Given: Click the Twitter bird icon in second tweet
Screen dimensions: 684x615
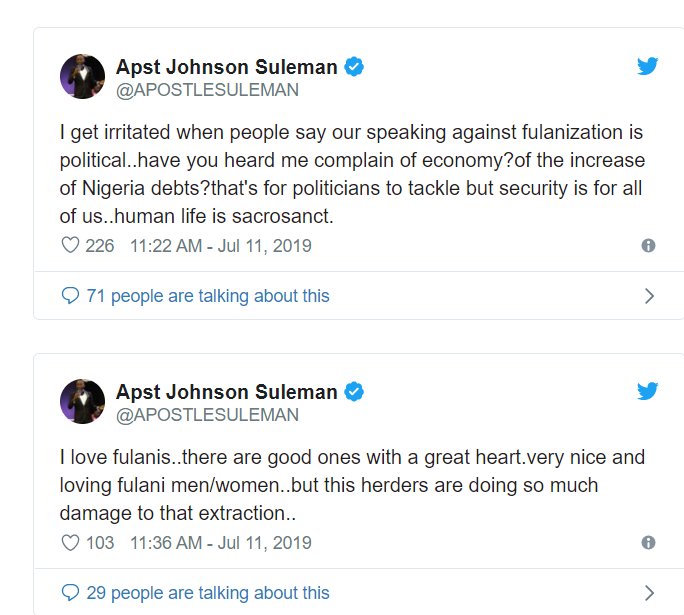Looking at the screenshot, I should 648,391.
